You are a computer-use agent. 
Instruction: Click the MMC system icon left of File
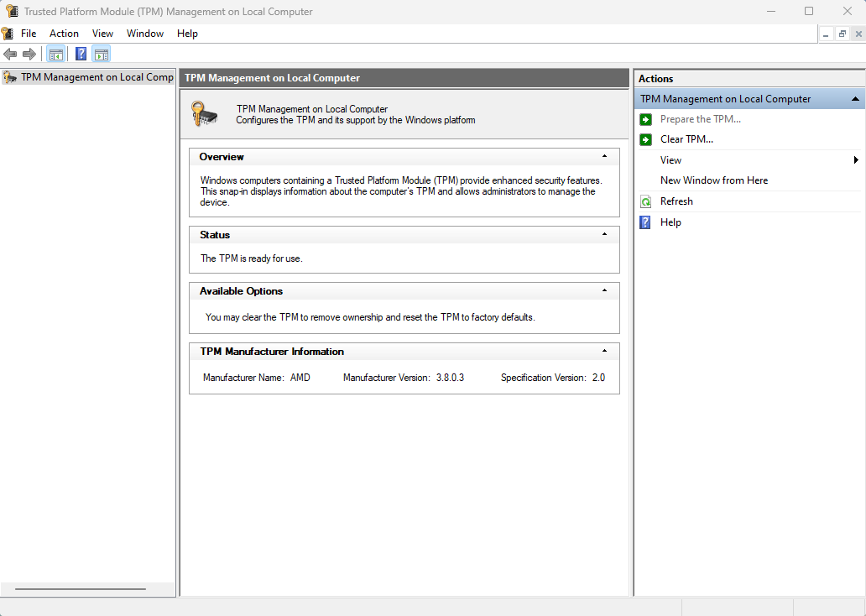(8, 34)
